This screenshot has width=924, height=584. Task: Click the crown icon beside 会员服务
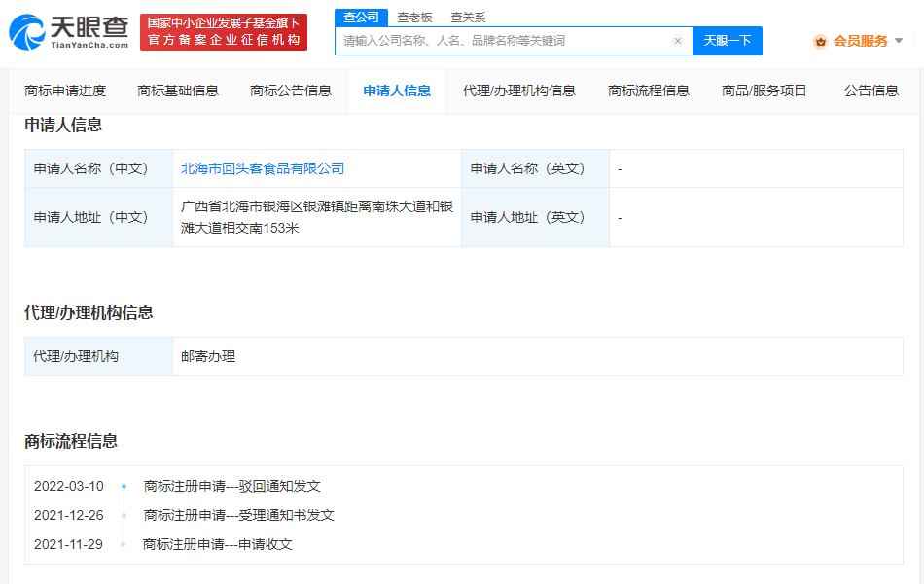click(x=820, y=41)
